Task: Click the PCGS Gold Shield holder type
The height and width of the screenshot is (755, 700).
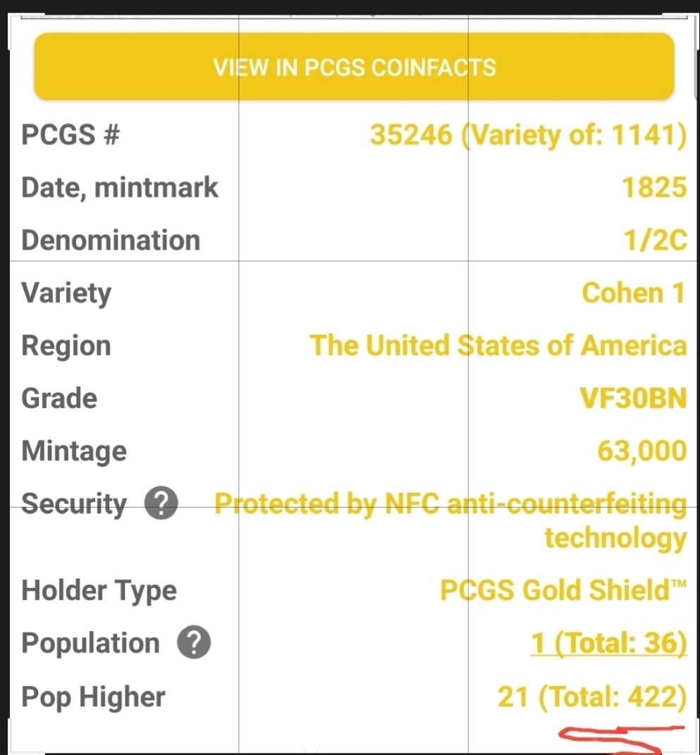Action: [563, 590]
